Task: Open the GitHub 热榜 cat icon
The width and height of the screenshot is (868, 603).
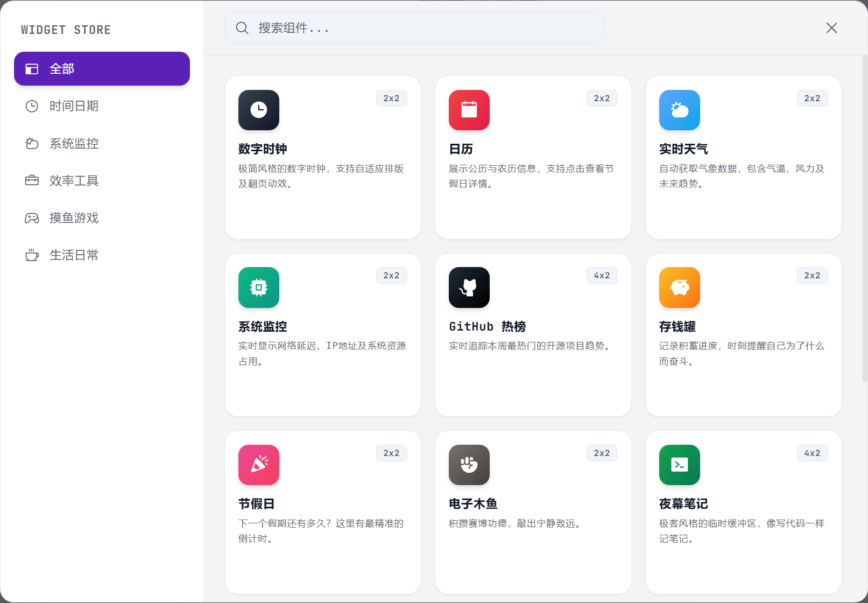Action: pyautogui.click(x=469, y=288)
